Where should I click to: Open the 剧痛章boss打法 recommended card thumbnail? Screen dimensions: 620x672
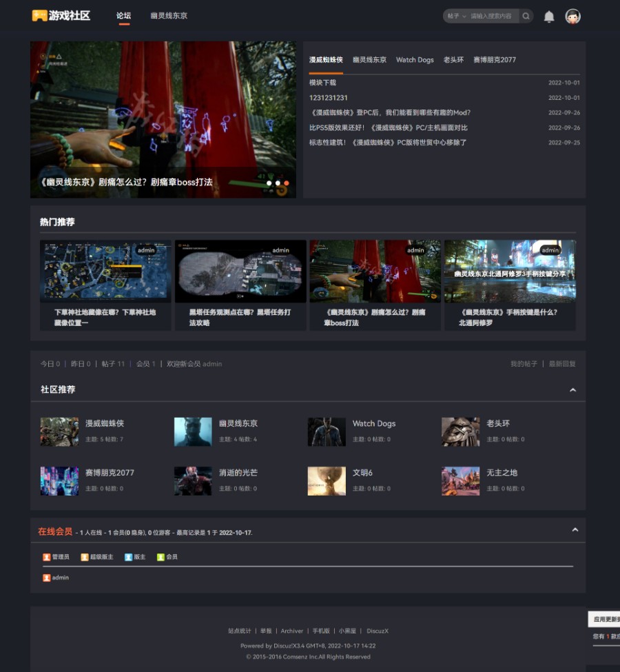(x=375, y=271)
